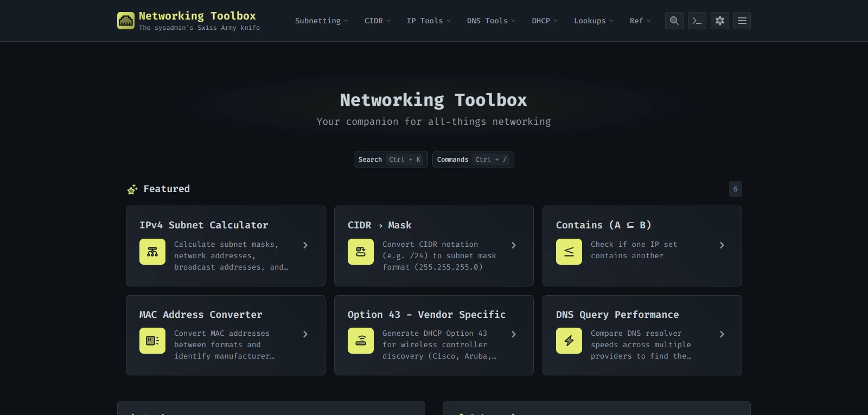
Task: Open the search magnifier icon in header
Action: click(x=674, y=21)
